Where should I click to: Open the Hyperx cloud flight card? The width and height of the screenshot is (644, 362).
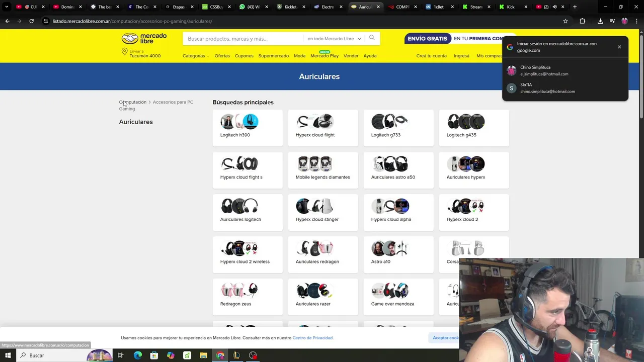(x=323, y=128)
